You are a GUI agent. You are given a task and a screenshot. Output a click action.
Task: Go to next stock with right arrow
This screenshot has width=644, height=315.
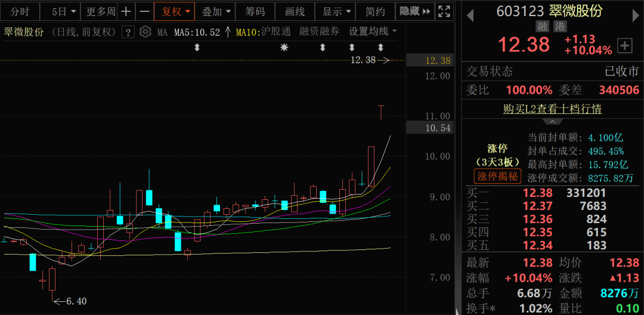[635, 16]
